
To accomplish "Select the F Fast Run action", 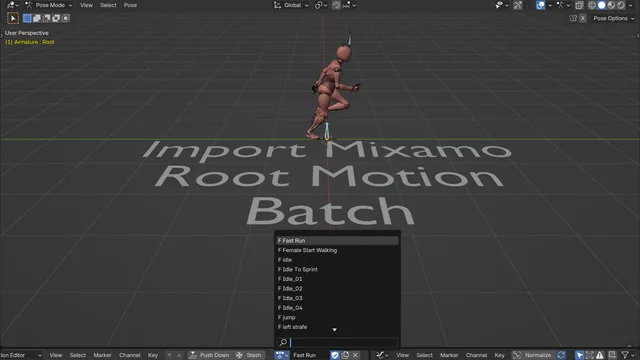I will click(x=337, y=240).
